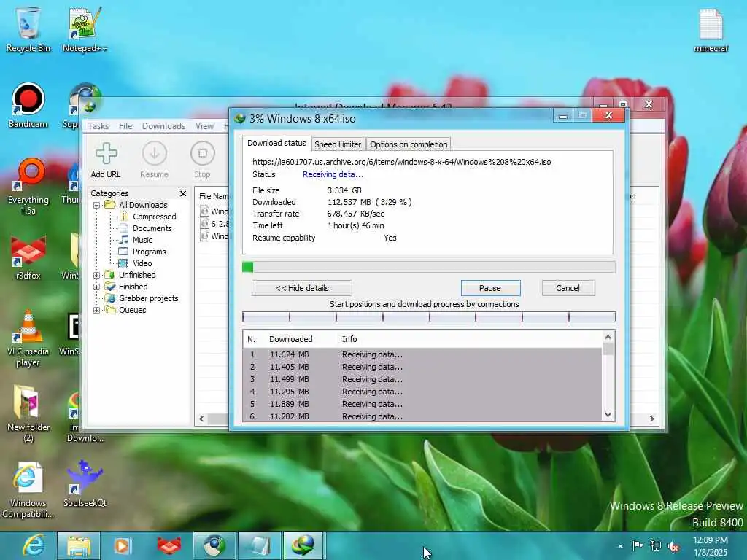747x560 pixels.
Task: Open the r3dfox taskbar icon
Action: pyautogui.click(x=169, y=545)
